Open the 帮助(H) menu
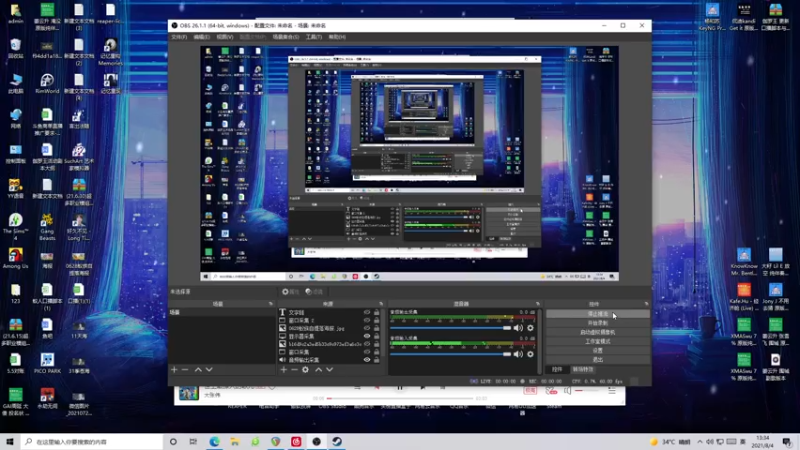 click(337, 37)
